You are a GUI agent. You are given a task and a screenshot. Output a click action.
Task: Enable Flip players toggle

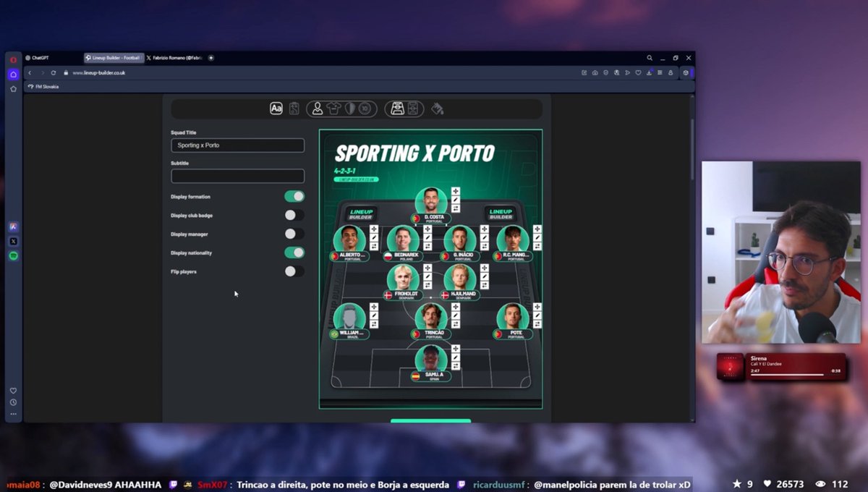(x=294, y=271)
